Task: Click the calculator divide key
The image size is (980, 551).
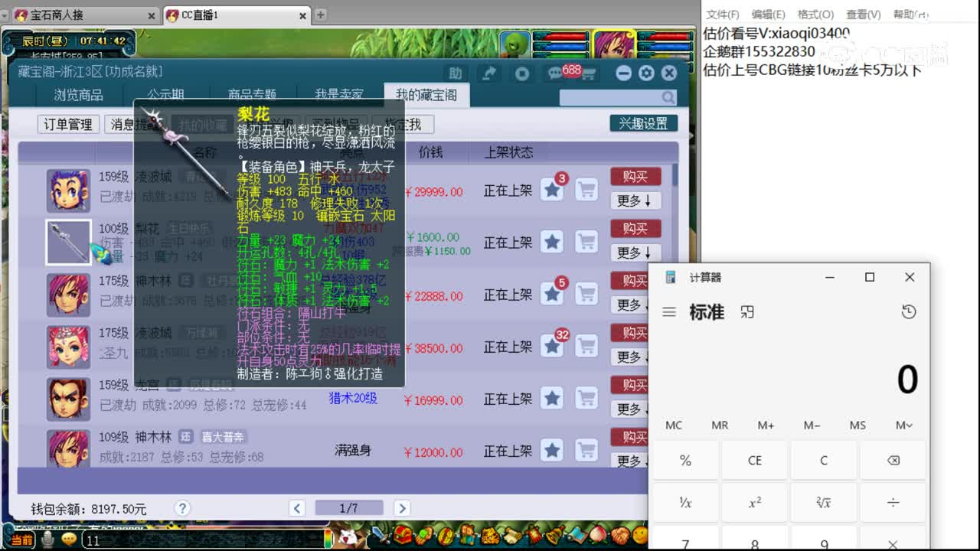Action: pos(893,503)
